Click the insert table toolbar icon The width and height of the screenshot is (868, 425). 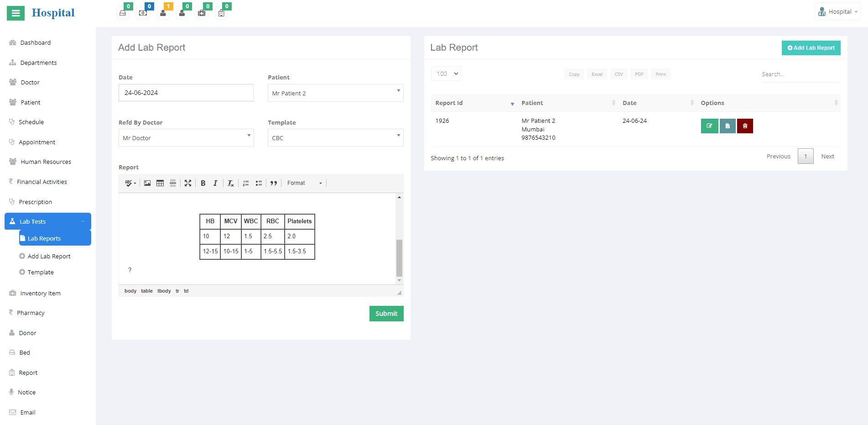[160, 183]
